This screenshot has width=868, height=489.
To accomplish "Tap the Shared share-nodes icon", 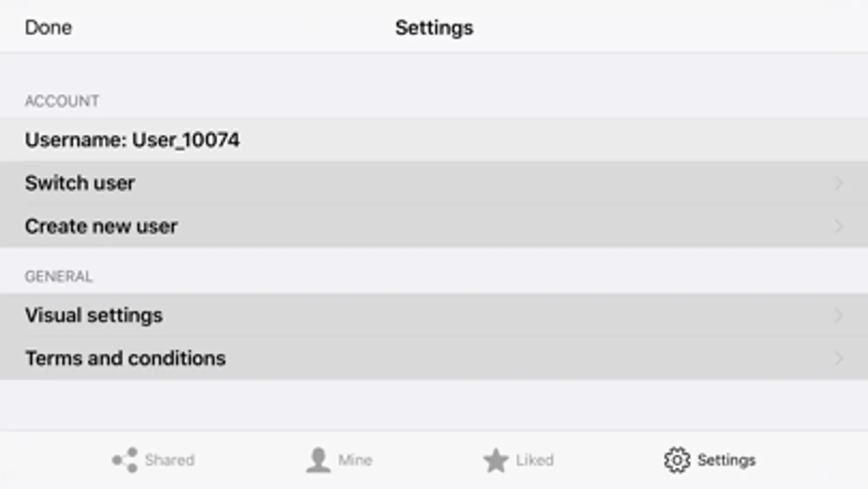I will (125, 460).
